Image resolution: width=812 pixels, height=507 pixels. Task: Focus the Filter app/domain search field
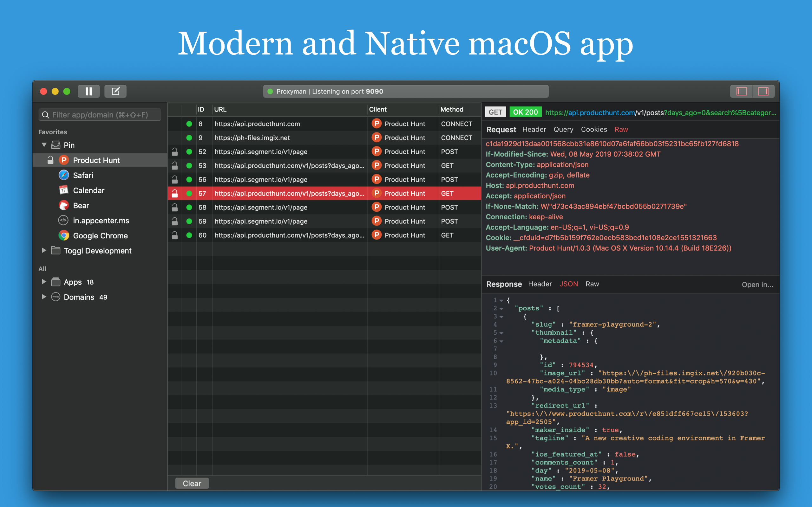(x=100, y=115)
